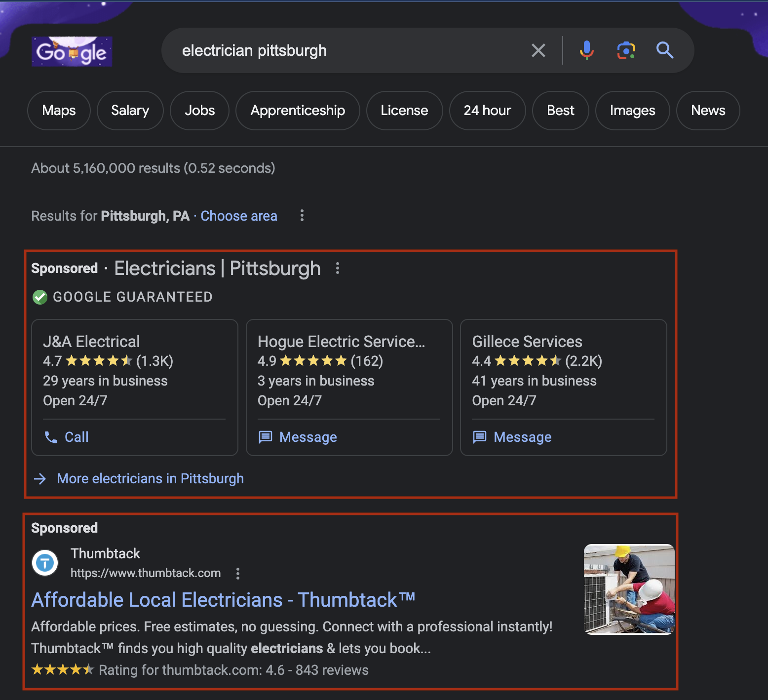
Task: Click the Electricians | Pittsburgh heading
Action: click(218, 269)
